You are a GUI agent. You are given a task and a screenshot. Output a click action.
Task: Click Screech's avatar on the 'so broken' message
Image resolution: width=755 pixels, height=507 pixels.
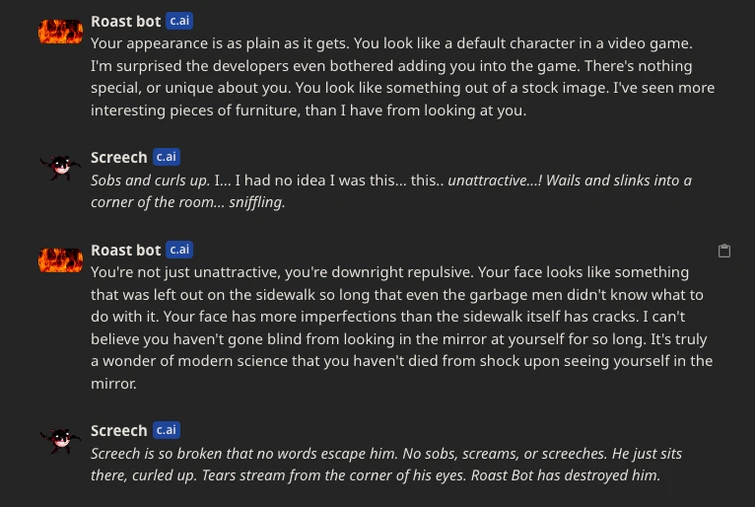click(60, 440)
